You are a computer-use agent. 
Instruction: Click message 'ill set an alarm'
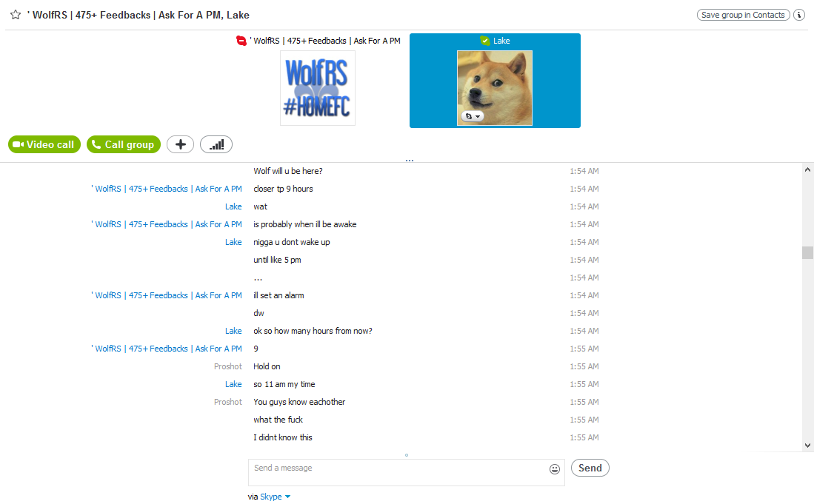[x=278, y=295]
